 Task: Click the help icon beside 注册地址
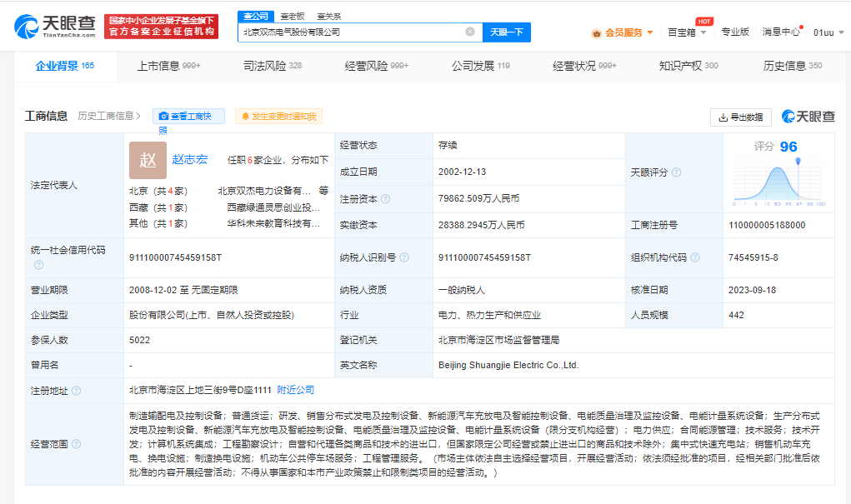[77, 391]
